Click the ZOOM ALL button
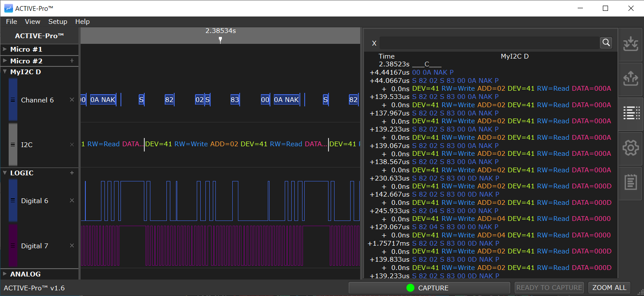Viewport: 644px width, 296px height. tap(609, 287)
